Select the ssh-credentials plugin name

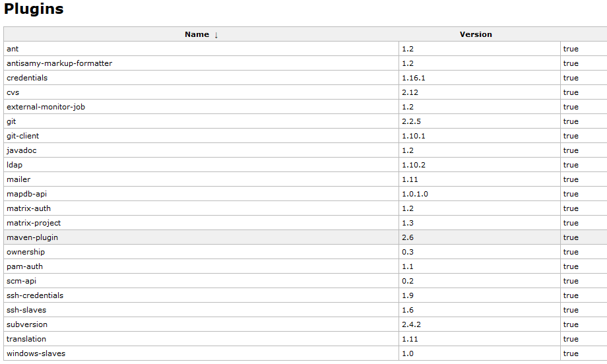[35, 295]
